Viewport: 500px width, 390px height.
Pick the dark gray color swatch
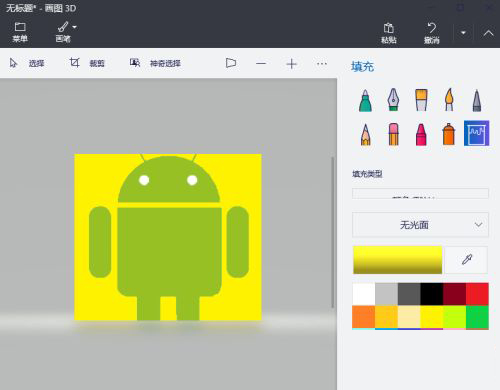click(x=409, y=294)
